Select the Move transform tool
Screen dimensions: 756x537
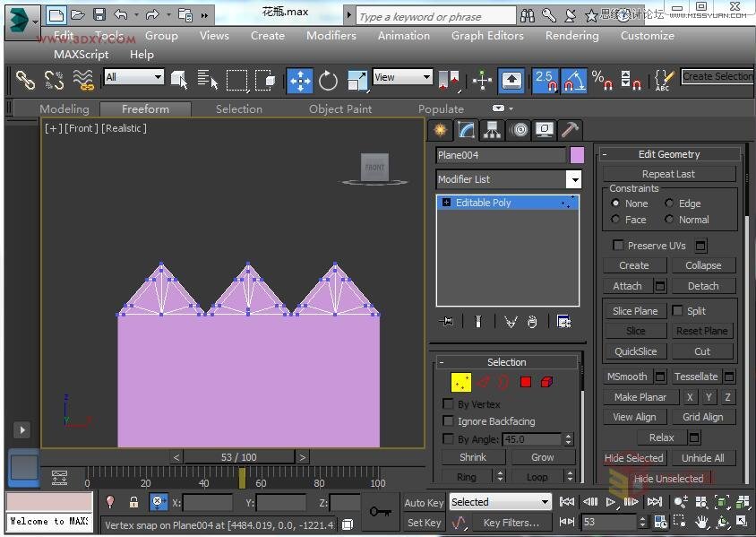298,80
